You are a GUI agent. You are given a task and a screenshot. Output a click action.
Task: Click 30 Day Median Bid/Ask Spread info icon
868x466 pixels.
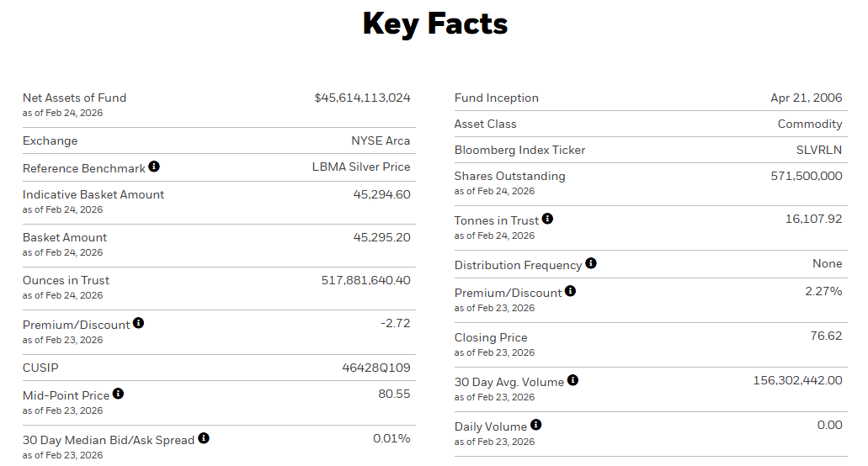coord(203,438)
